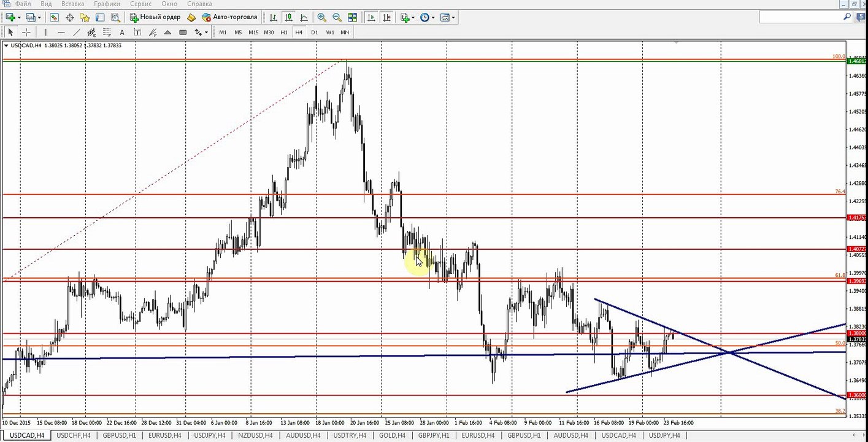
Task: Open the Сервис menu
Action: (x=140, y=4)
